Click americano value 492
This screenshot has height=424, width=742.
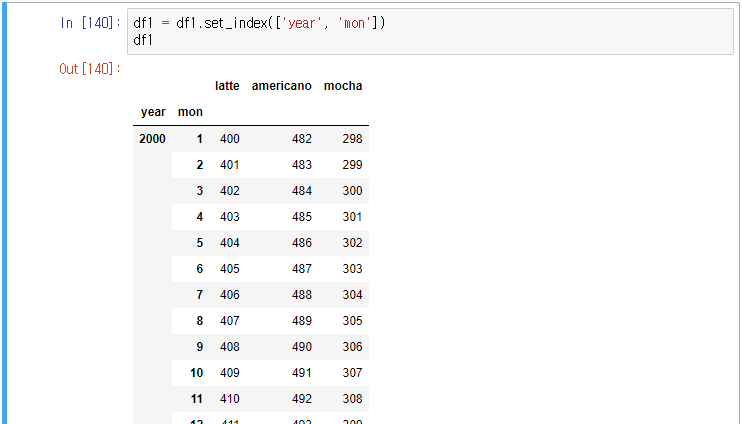click(x=302, y=399)
